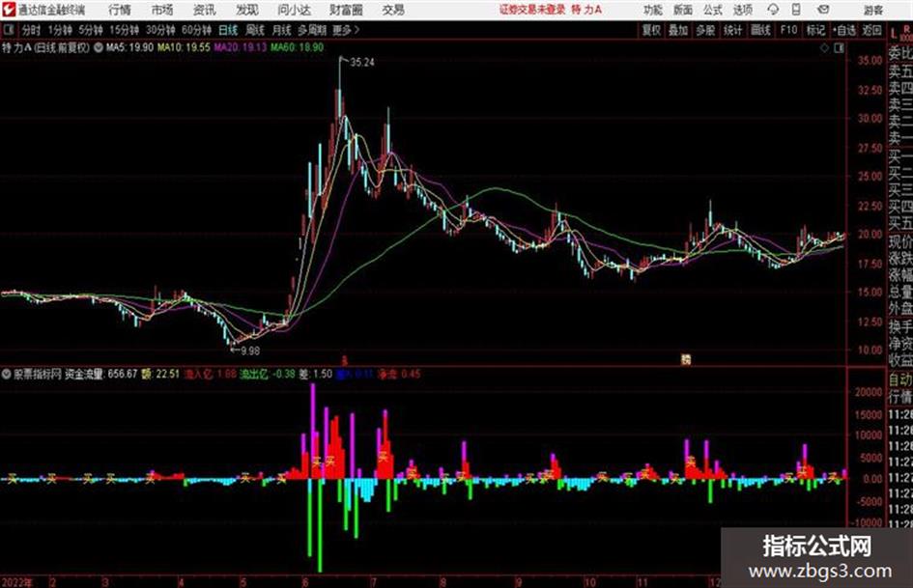The image size is (913, 588).
Task: Click the yellow event marker on timeline
Action: click(x=686, y=360)
